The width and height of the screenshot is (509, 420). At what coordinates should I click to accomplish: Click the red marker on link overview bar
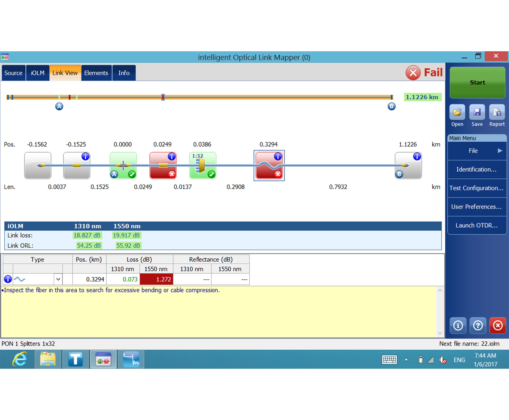coord(69,97)
